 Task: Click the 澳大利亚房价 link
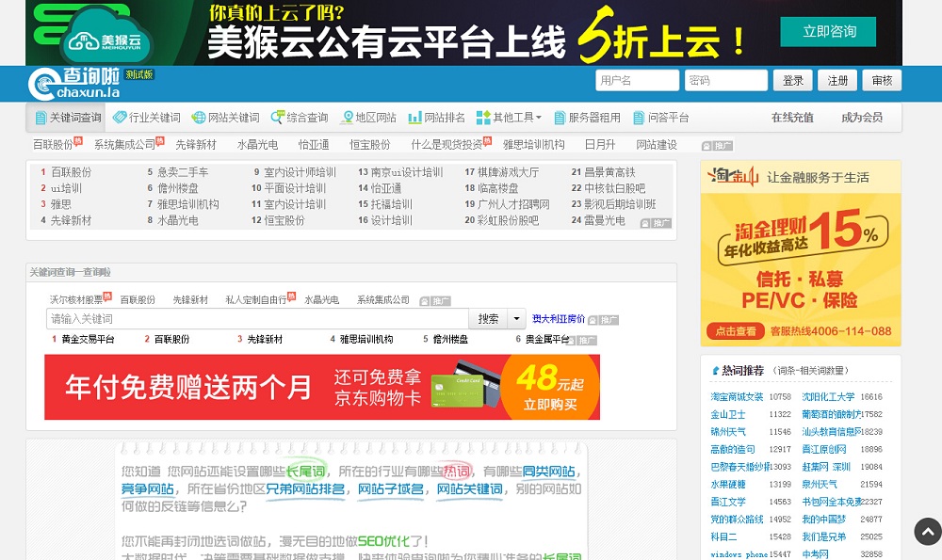pyautogui.click(x=558, y=319)
